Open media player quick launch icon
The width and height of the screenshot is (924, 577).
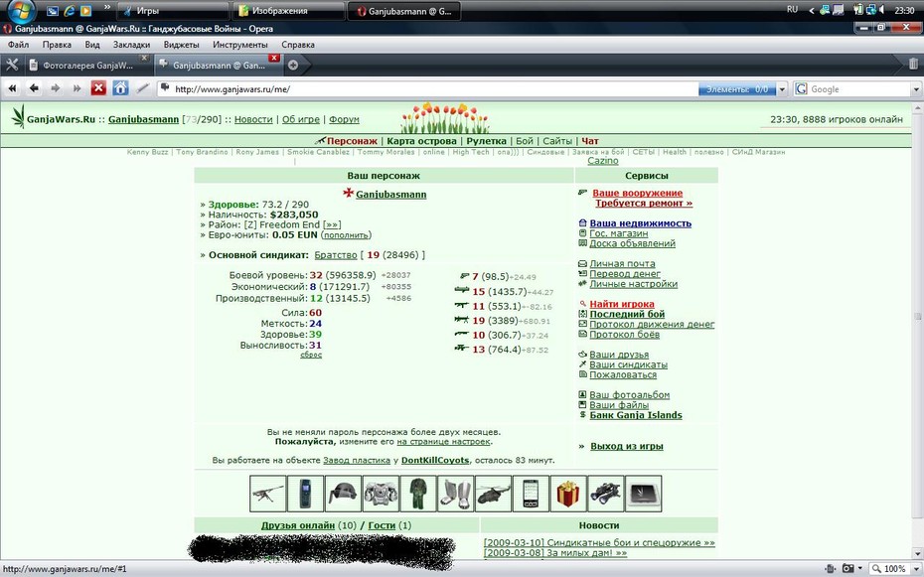pyautogui.click(x=86, y=11)
